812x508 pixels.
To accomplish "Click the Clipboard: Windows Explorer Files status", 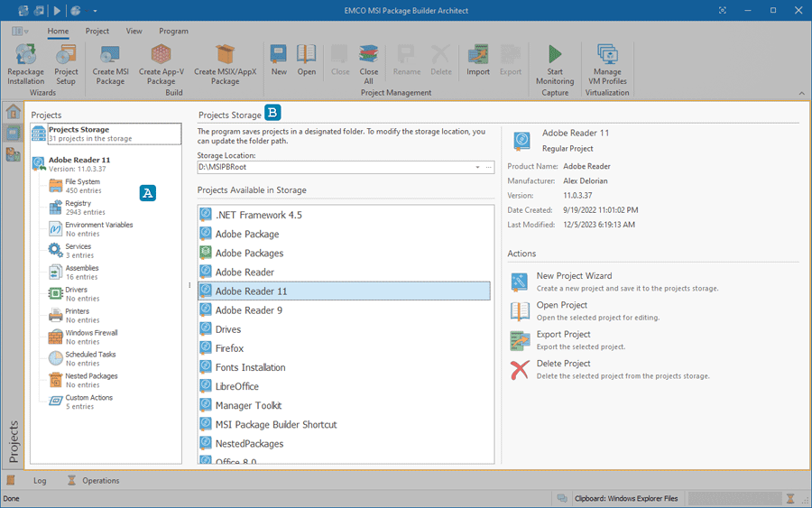I will pos(626,499).
